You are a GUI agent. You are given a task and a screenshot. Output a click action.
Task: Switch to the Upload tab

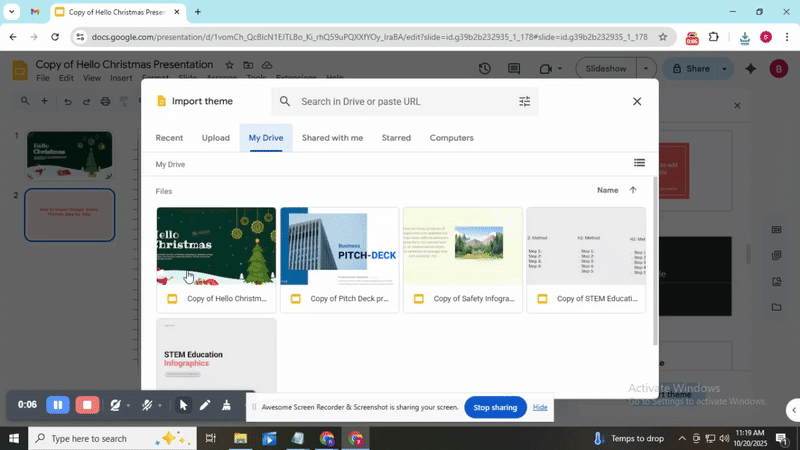pos(215,138)
